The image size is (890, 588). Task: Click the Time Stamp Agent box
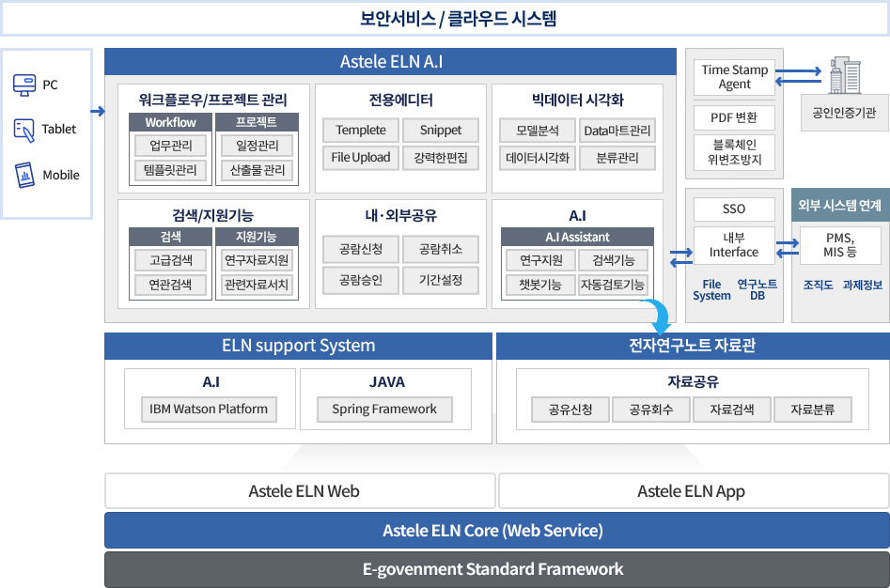735,77
